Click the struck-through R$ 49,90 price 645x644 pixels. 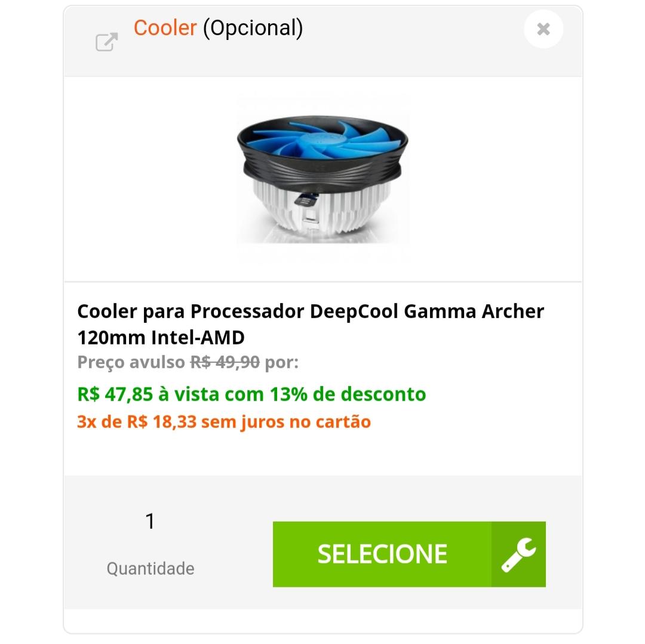coord(225,362)
